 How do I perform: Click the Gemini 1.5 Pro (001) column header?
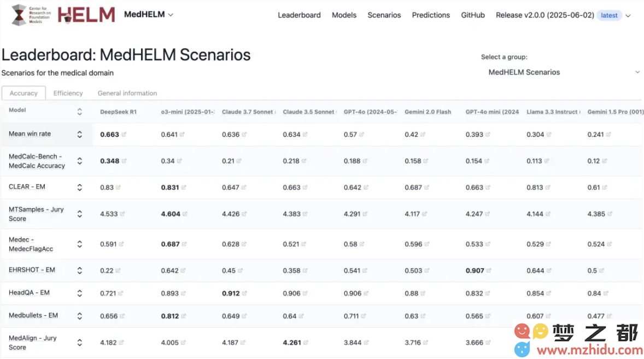[615, 111]
